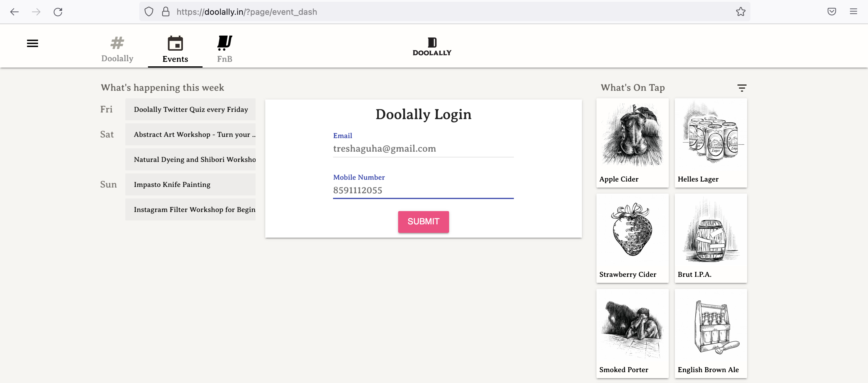Viewport: 868px width, 383px height.
Task: Go back with browser back arrow
Action: [14, 12]
